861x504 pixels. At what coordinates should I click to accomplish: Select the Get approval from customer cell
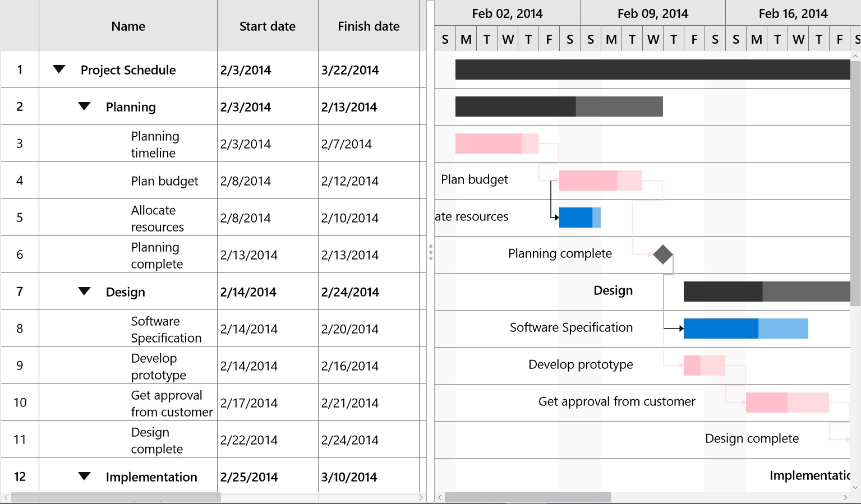tap(128, 403)
